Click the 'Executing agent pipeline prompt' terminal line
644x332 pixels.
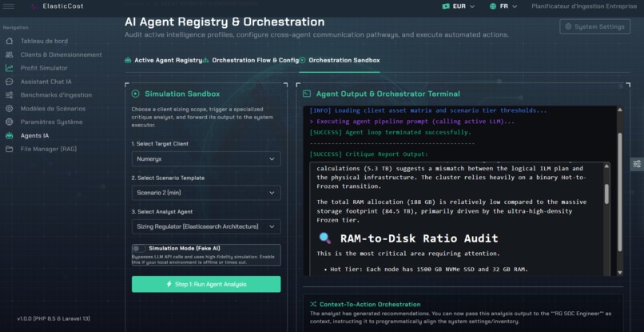412,122
